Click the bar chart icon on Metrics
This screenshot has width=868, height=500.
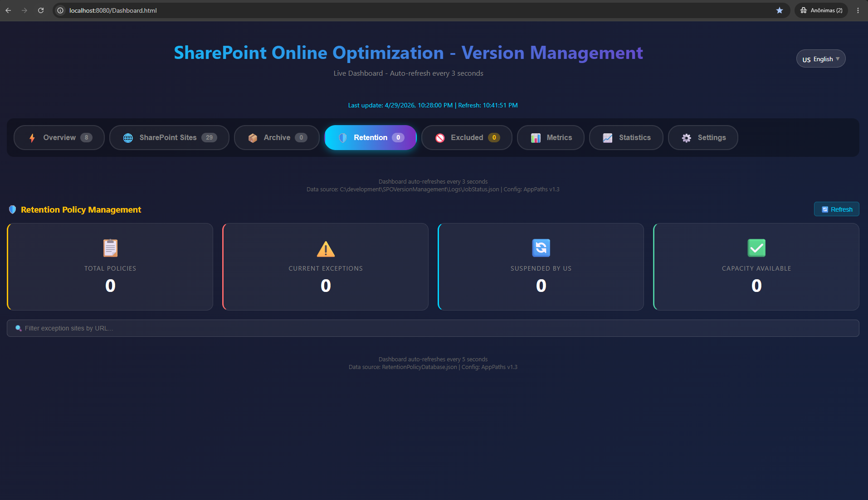coord(536,138)
